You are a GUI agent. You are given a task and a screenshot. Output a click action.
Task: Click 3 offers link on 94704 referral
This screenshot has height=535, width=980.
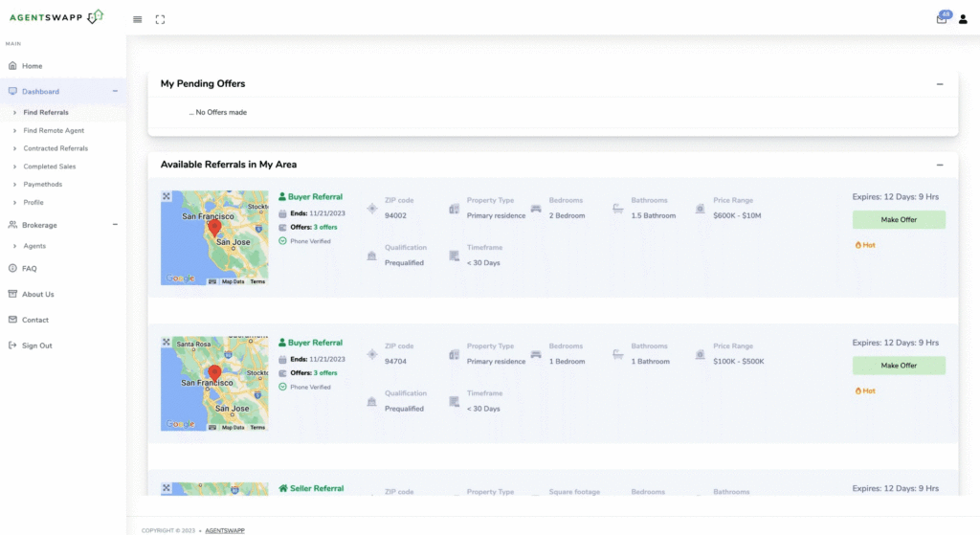point(325,372)
